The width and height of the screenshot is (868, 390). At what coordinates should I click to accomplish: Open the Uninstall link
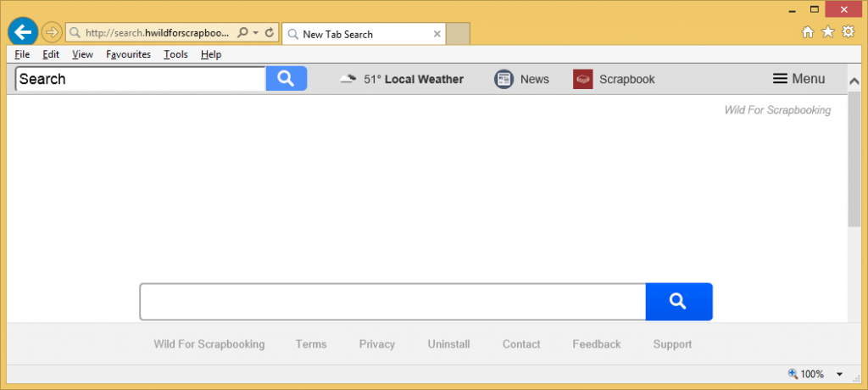(448, 344)
